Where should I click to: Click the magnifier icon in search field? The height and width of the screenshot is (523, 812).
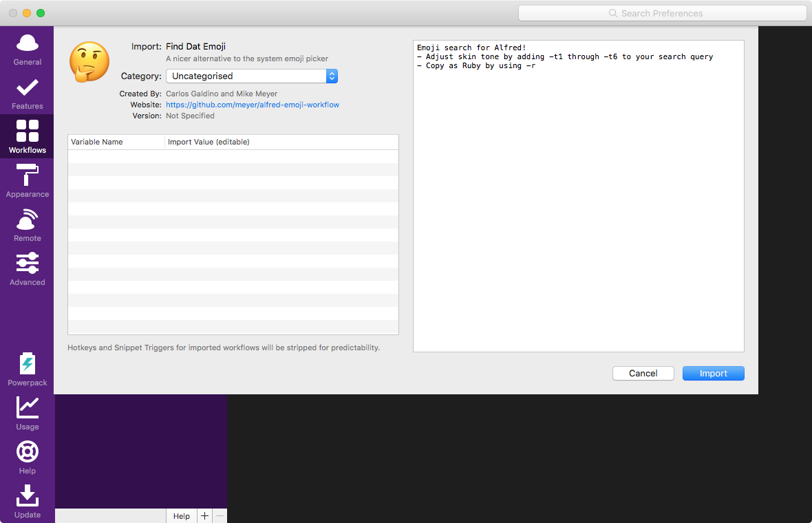[613, 14]
